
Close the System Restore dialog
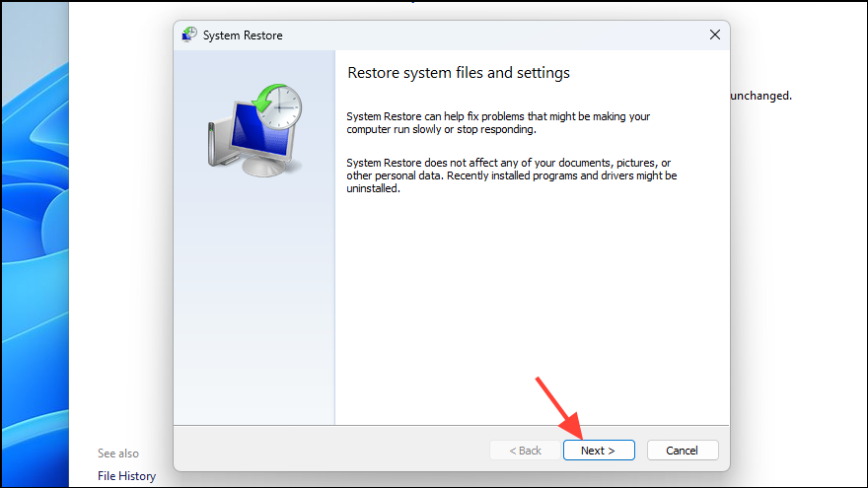click(715, 35)
